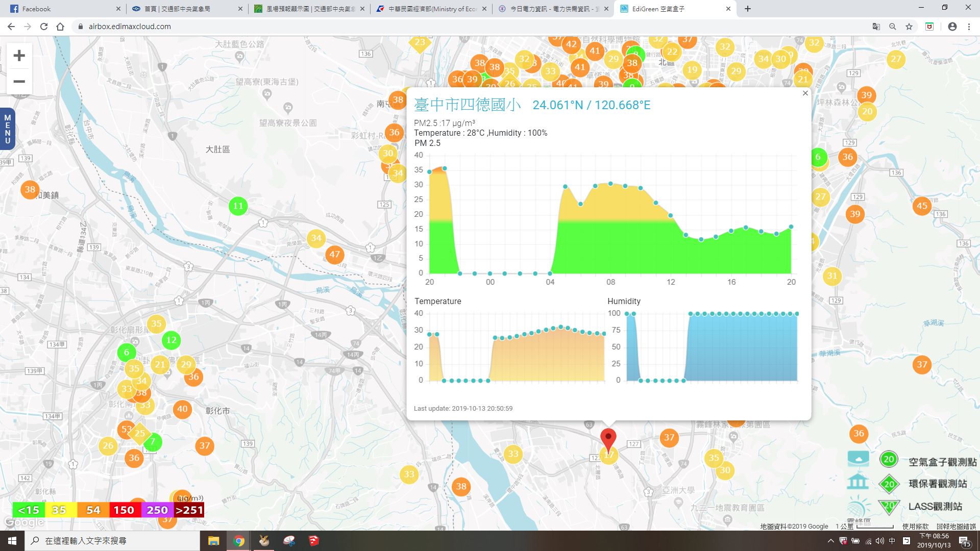Click the Google logo on map

(24, 523)
